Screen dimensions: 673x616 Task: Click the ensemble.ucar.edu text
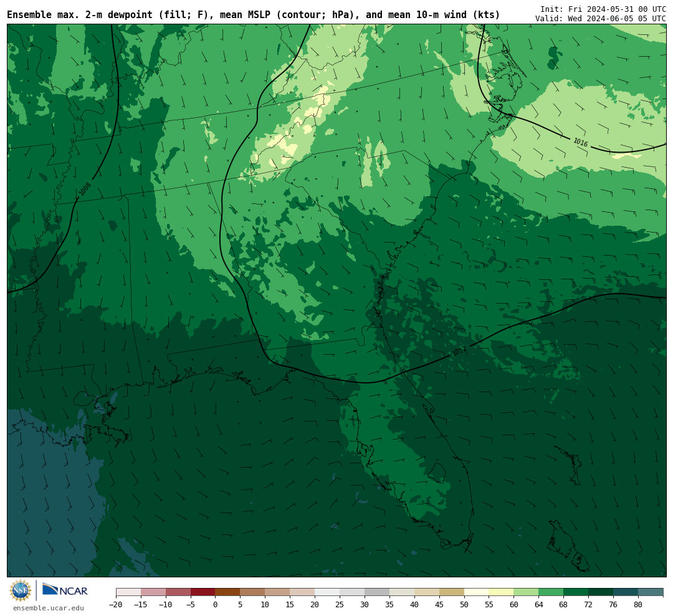coord(49,608)
